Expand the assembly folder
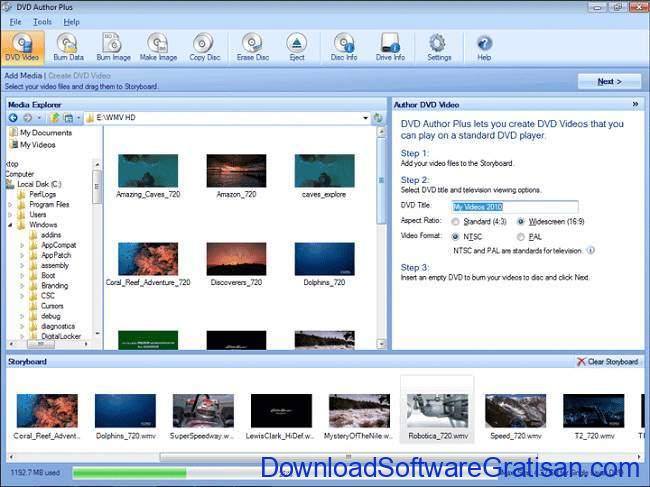The image size is (650, 487). pos(22,266)
